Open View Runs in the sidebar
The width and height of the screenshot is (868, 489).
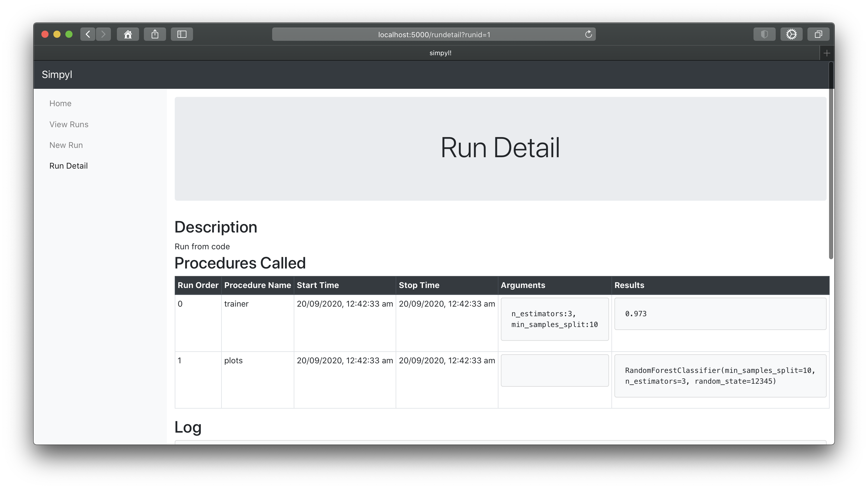tap(69, 124)
